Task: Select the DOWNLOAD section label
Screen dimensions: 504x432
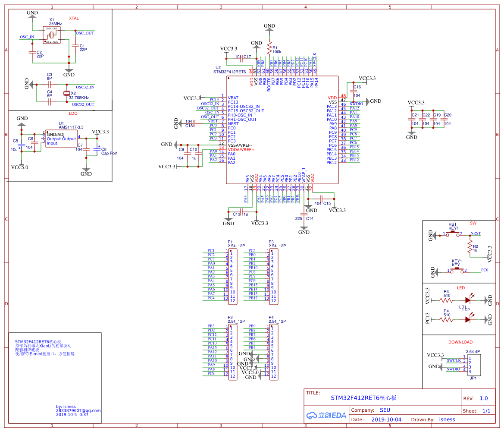Action: click(460, 342)
